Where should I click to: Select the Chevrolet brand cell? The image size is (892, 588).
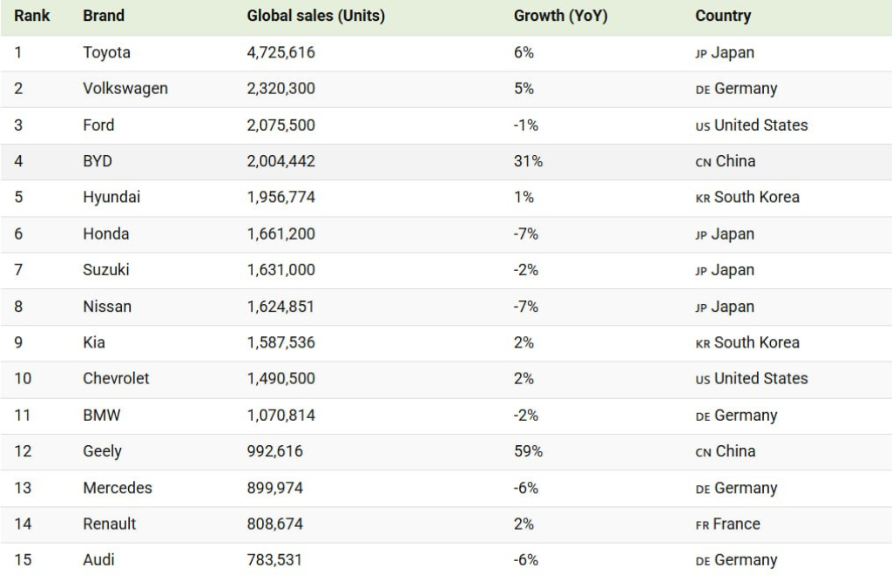tap(116, 379)
